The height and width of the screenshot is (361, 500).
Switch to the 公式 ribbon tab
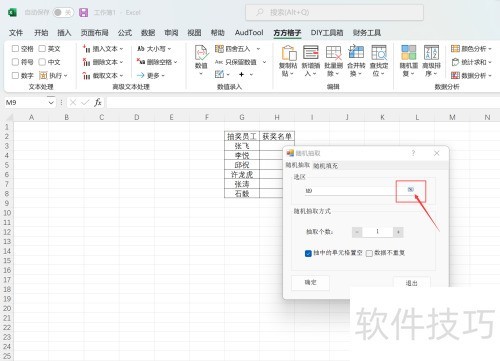click(125, 33)
